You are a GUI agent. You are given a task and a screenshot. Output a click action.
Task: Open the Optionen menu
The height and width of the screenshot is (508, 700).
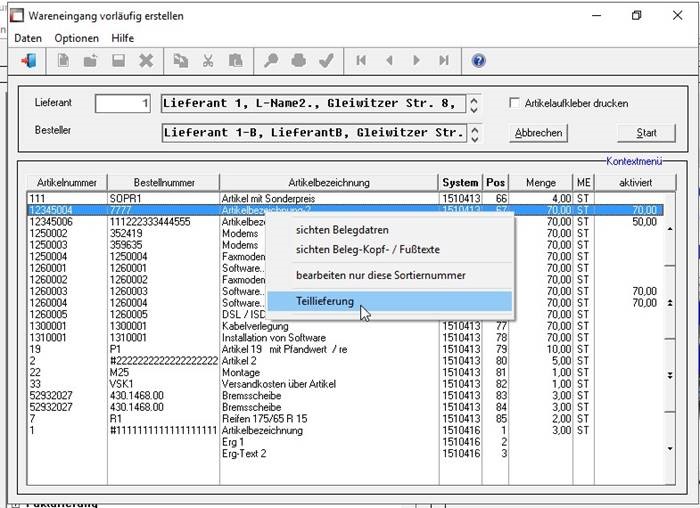click(76, 38)
